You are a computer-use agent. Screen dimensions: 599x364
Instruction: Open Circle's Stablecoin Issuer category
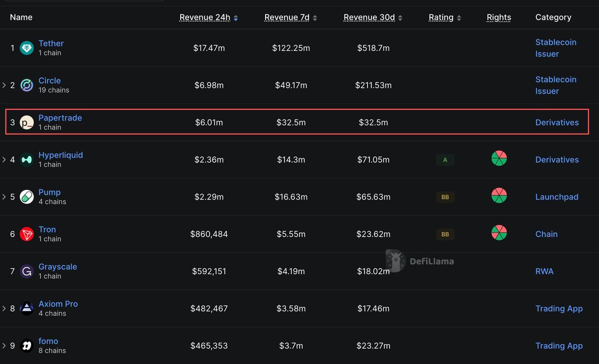pos(556,85)
